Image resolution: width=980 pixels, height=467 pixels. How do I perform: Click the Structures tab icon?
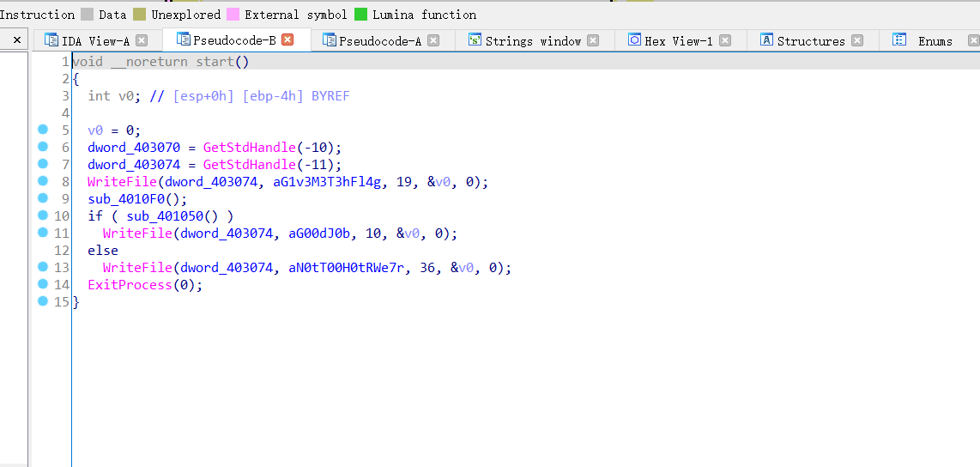pyautogui.click(x=767, y=40)
